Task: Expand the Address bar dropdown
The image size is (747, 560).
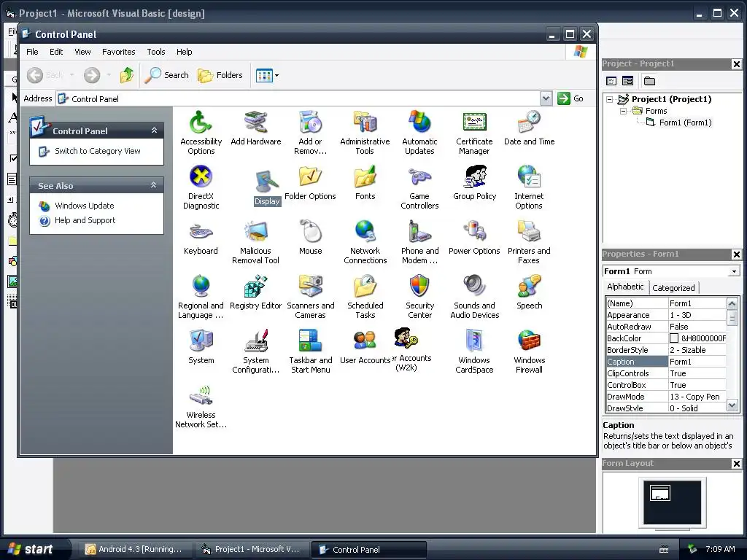Action: pyautogui.click(x=546, y=98)
